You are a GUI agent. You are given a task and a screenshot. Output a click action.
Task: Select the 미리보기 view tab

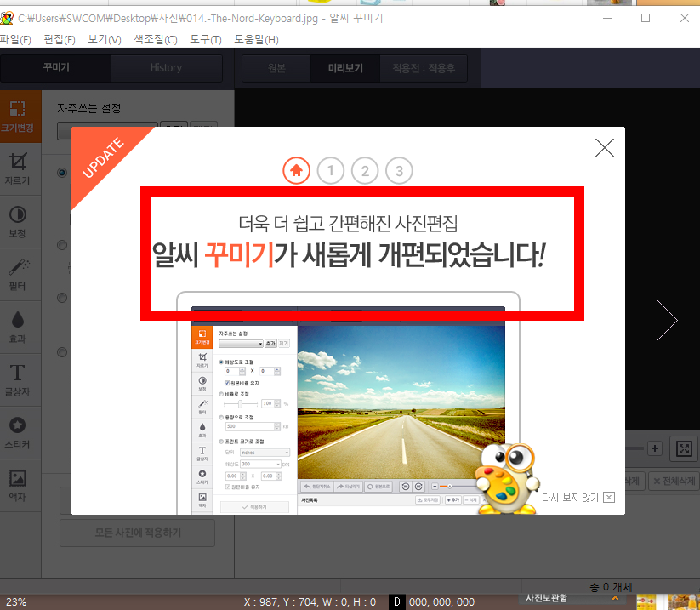pos(345,68)
